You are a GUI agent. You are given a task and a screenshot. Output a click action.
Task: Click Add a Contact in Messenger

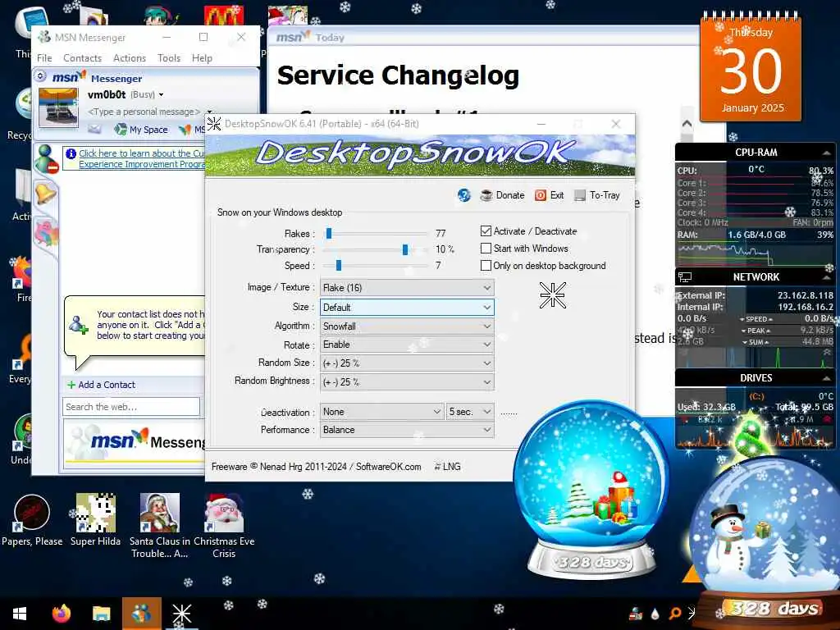pyautogui.click(x=101, y=385)
